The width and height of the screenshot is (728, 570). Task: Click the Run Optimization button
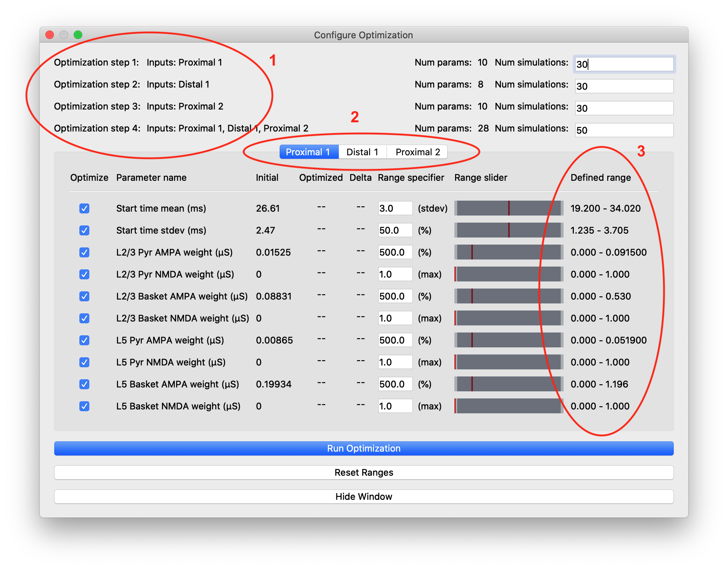click(x=364, y=448)
